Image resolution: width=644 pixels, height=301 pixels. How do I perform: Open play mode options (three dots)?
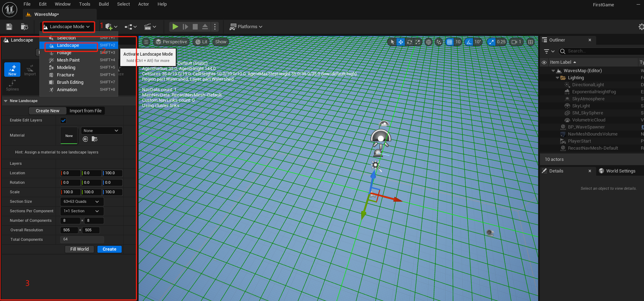tap(215, 27)
